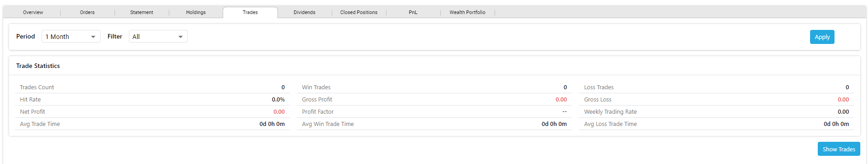The image size is (868, 164).
Task: Click the Show Trades button
Action: (839, 149)
